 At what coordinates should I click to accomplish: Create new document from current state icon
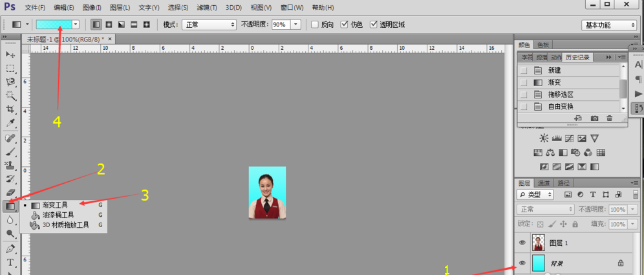point(578,118)
